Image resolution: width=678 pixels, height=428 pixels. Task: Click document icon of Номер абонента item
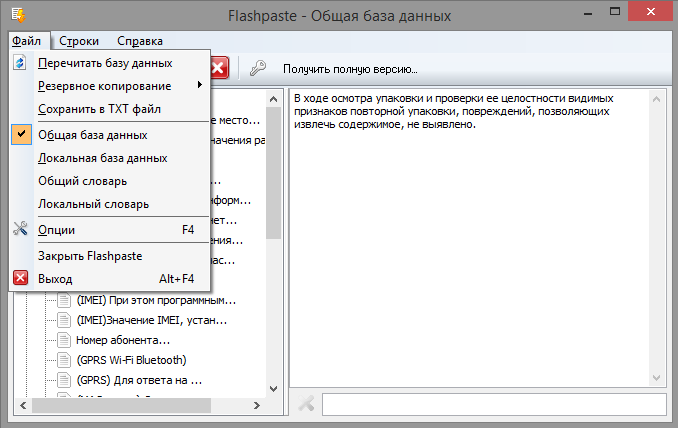click(64, 340)
